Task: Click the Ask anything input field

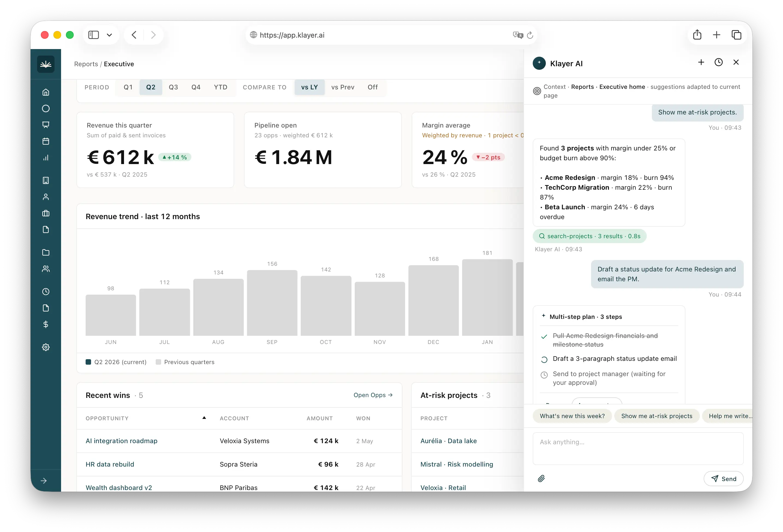Action: point(638,449)
